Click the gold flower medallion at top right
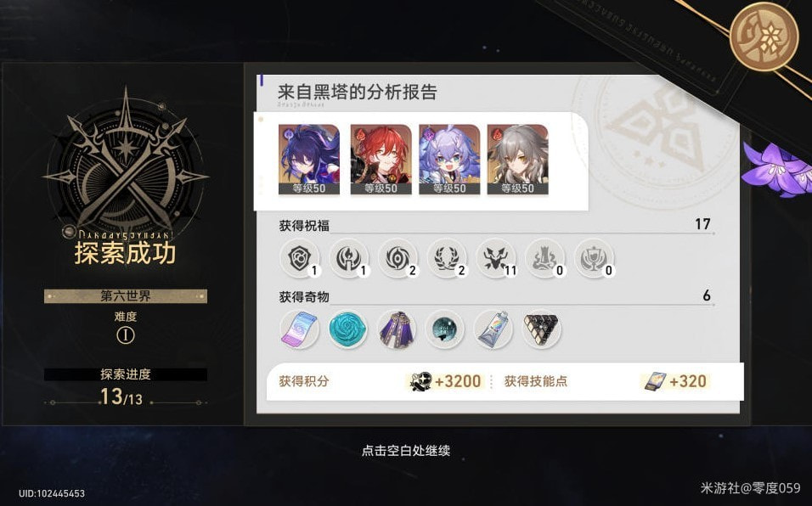This screenshot has width=812, height=506. [x=764, y=37]
